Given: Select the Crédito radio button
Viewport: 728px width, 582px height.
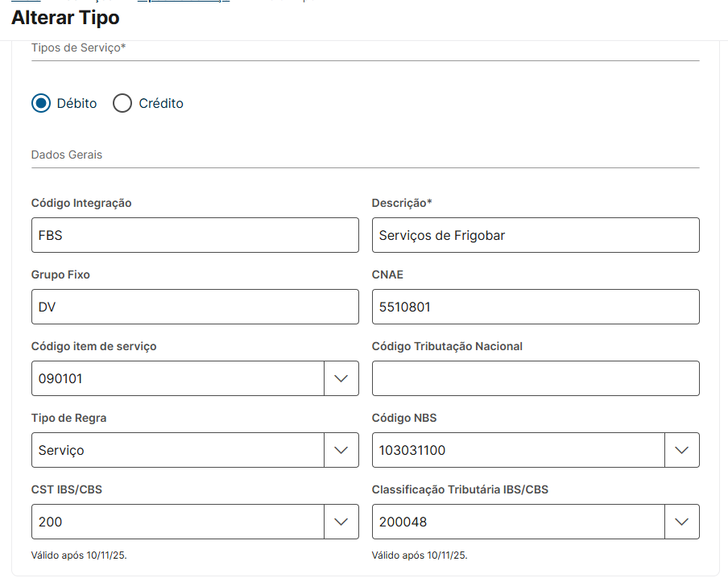Looking at the screenshot, I should point(122,103).
